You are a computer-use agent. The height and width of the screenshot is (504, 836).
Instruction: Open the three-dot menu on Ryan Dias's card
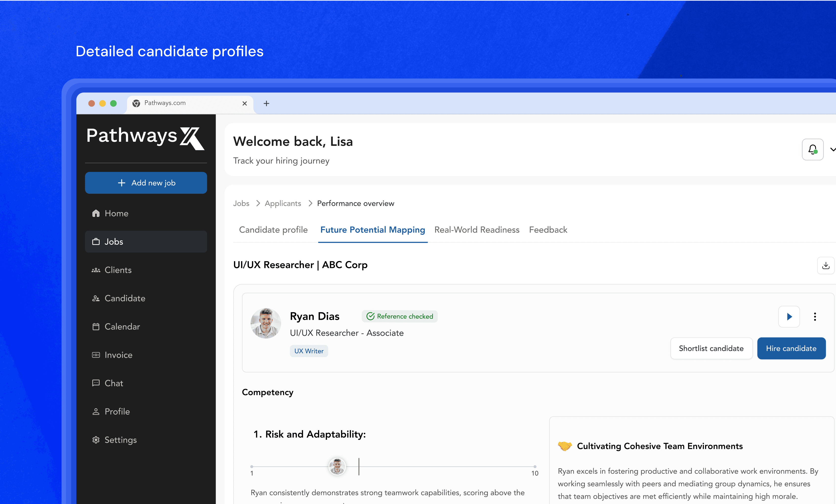(815, 316)
